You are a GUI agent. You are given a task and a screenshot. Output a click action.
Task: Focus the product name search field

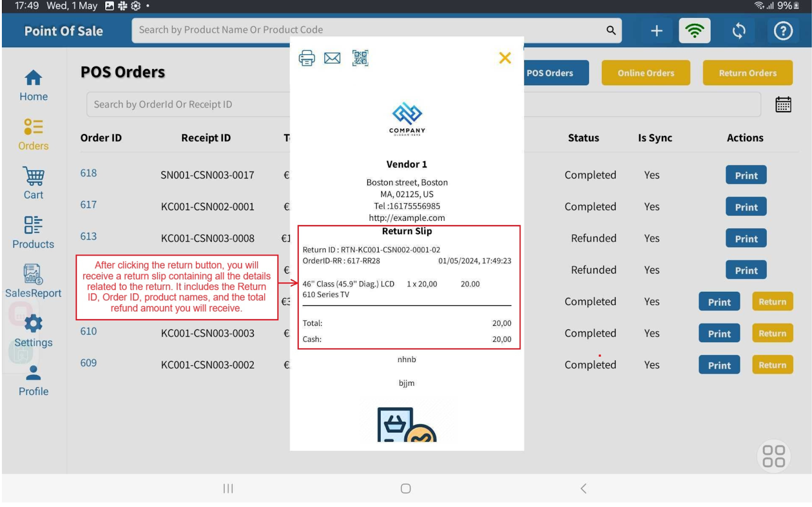coord(365,30)
